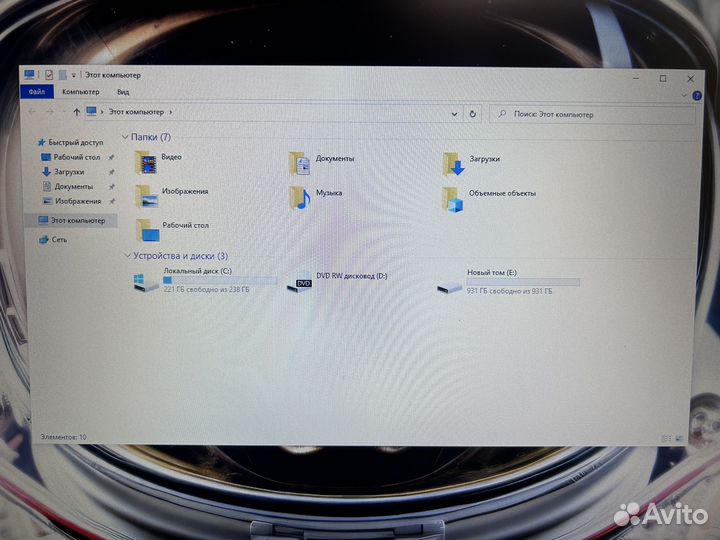The width and height of the screenshot is (720, 540).
Task: Open the Компьютер ribbon tab
Action: pyautogui.click(x=81, y=92)
